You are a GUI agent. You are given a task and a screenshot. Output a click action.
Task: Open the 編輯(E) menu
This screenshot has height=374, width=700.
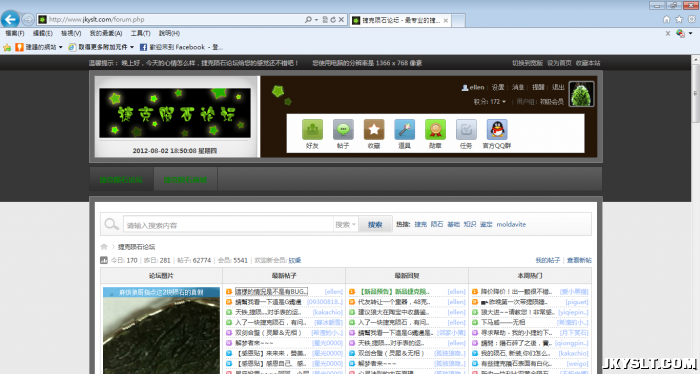pyautogui.click(x=42, y=33)
